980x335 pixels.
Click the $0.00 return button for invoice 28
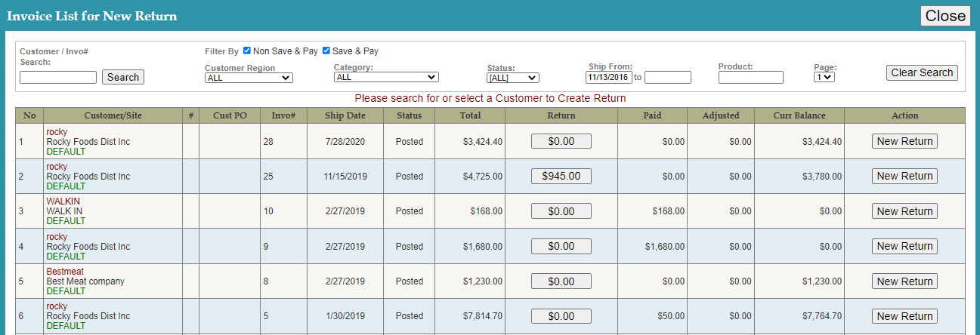point(561,141)
